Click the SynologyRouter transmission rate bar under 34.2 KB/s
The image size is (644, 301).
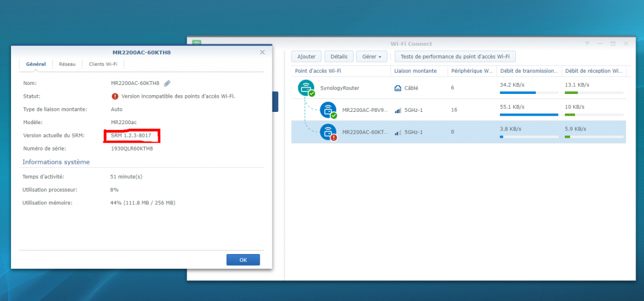tap(529, 93)
